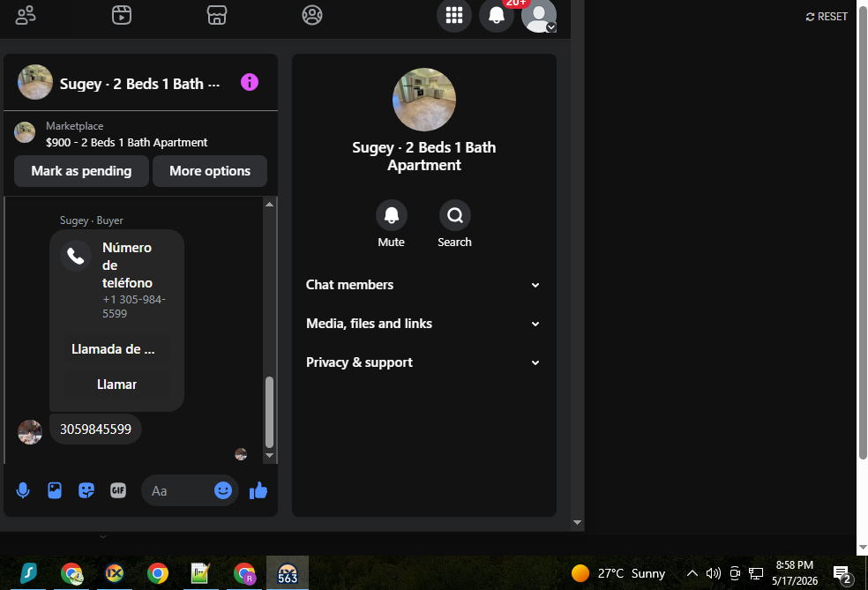Mute conversation with bell icon
Viewport: 868px width, 590px height.
click(x=392, y=215)
